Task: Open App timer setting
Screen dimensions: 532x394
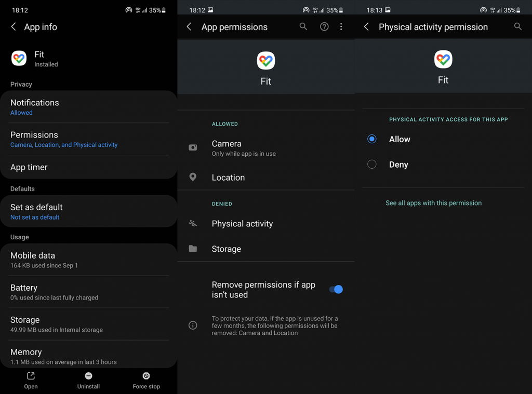Action: (88, 167)
